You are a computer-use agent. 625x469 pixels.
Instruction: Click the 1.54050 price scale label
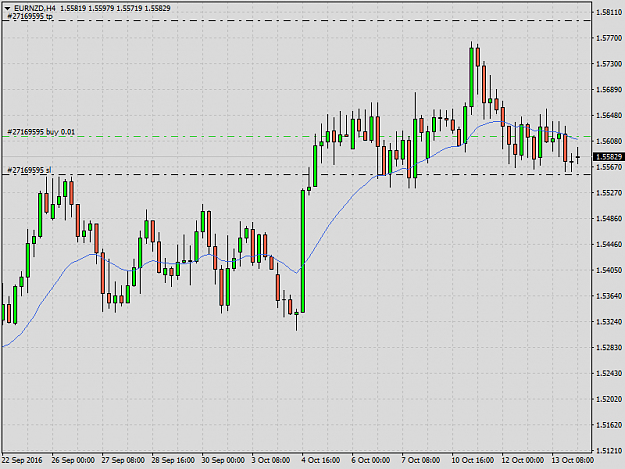(x=609, y=270)
